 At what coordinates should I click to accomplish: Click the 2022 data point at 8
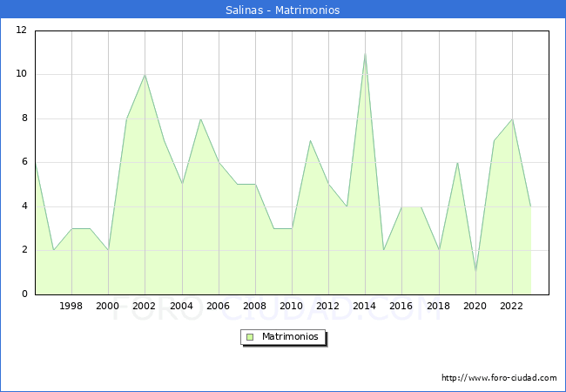[x=512, y=118]
